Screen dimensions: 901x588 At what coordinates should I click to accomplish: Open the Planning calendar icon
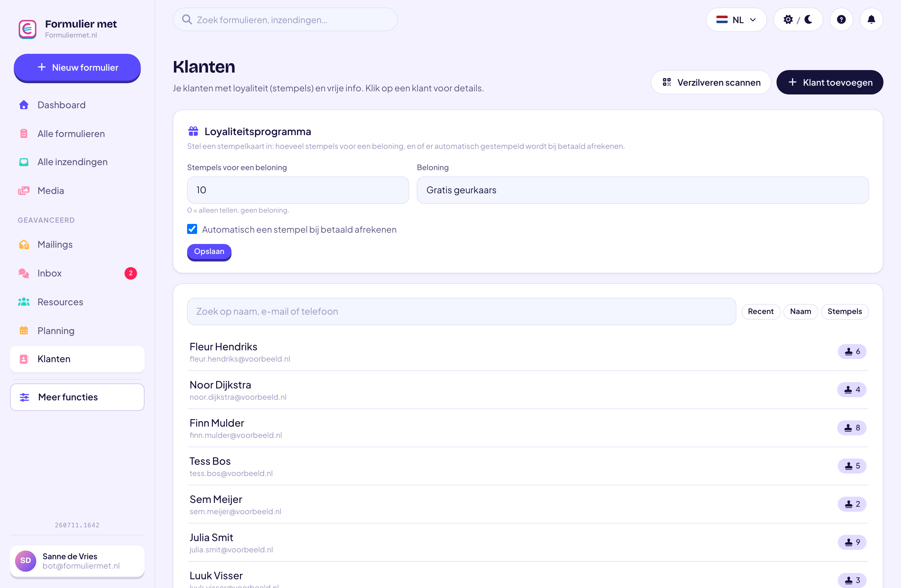coord(24,330)
